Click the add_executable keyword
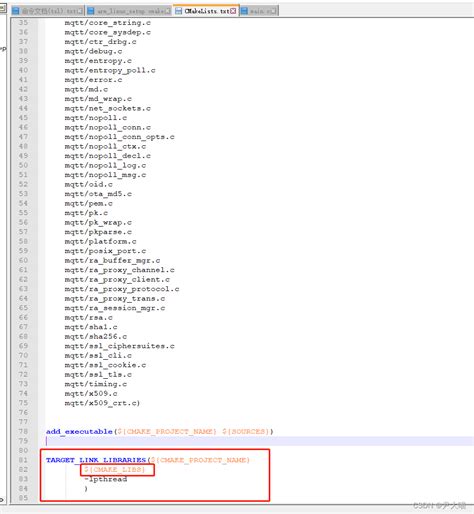Screen dimensions: 474x514 point(79,431)
